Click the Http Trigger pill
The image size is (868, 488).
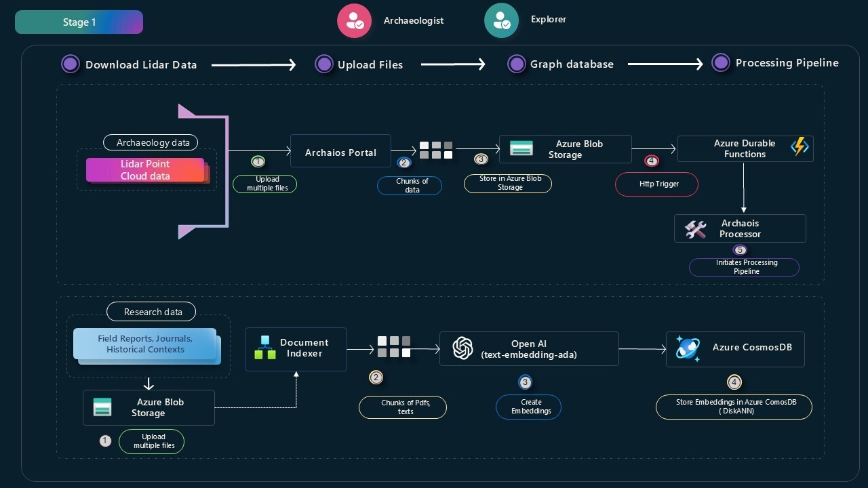click(656, 184)
